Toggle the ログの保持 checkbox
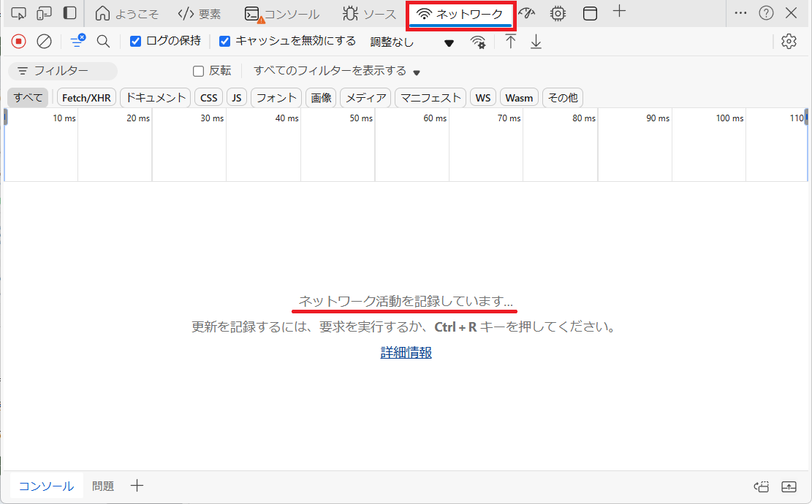Viewport: 812px width, 504px height. point(135,42)
